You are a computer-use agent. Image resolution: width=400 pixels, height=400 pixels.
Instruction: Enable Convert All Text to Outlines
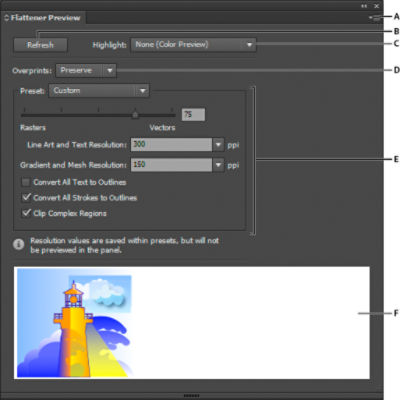coord(26,182)
